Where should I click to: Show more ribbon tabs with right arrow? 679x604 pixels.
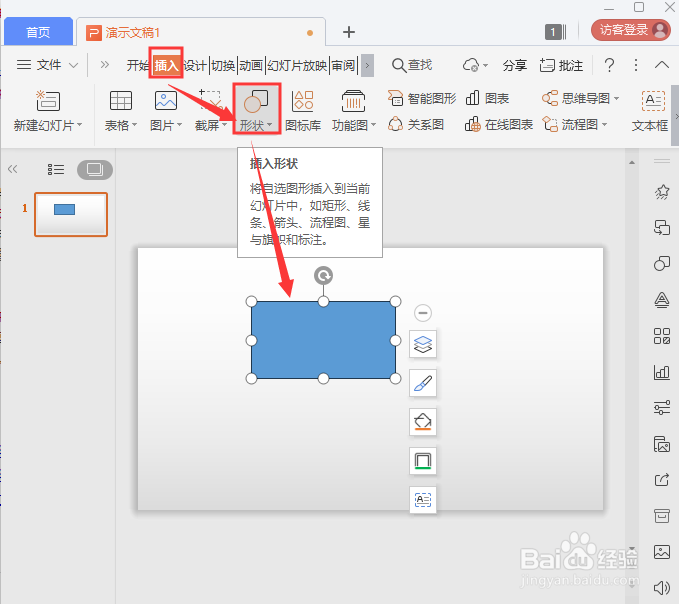pos(367,65)
